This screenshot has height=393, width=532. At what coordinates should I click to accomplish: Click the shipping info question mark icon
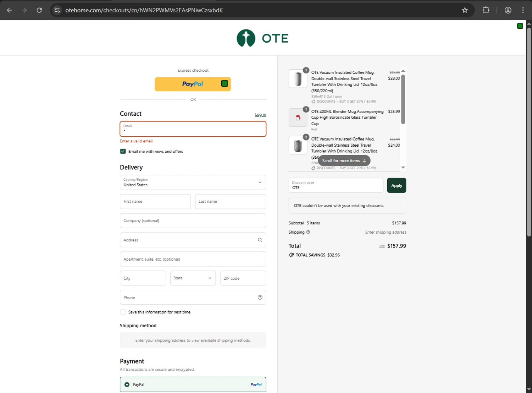(308, 232)
